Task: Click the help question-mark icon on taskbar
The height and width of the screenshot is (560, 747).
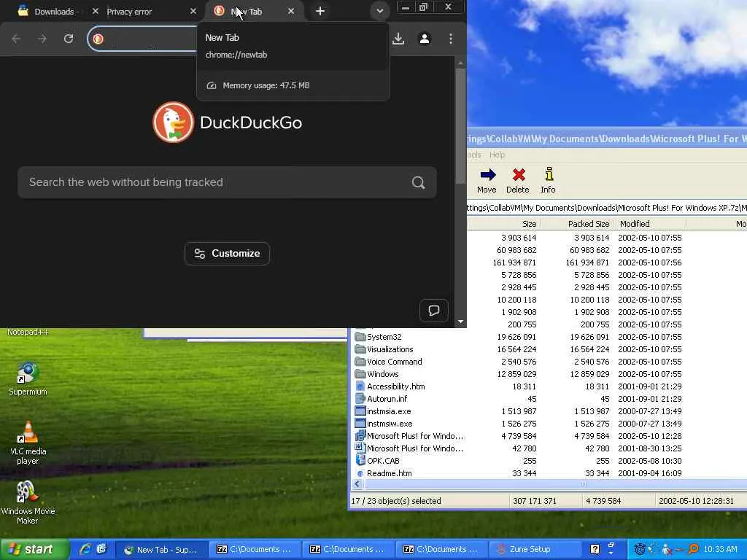Action: (595, 549)
